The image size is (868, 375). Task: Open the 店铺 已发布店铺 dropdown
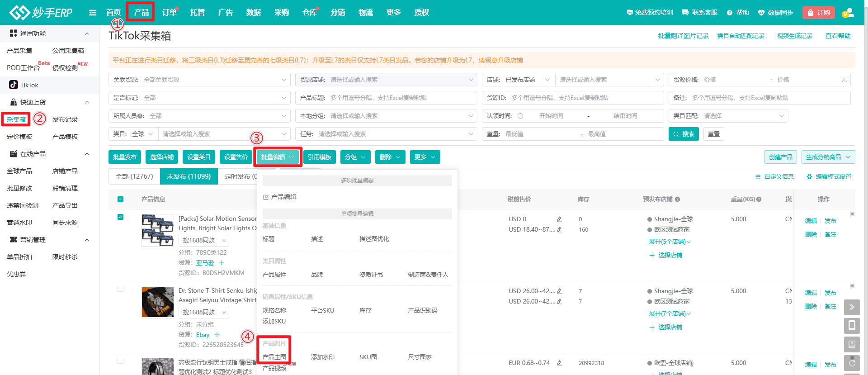[519, 80]
